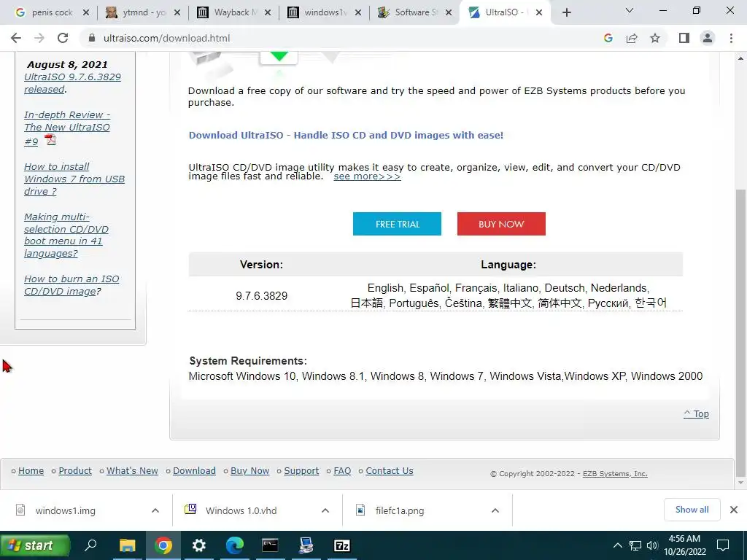Click the address bar URL
The height and width of the screenshot is (560, 747).
(167, 38)
